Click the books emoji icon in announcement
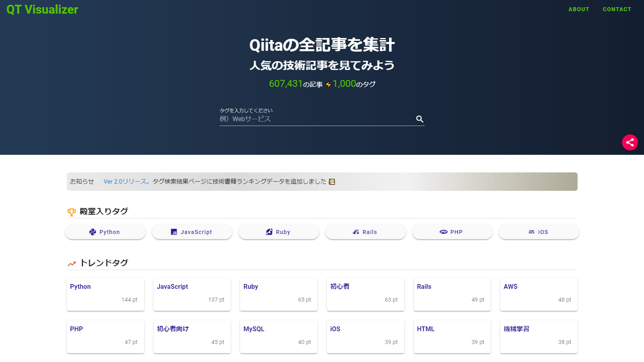Viewport: 644px width, 362px height. [x=332, y=182]
